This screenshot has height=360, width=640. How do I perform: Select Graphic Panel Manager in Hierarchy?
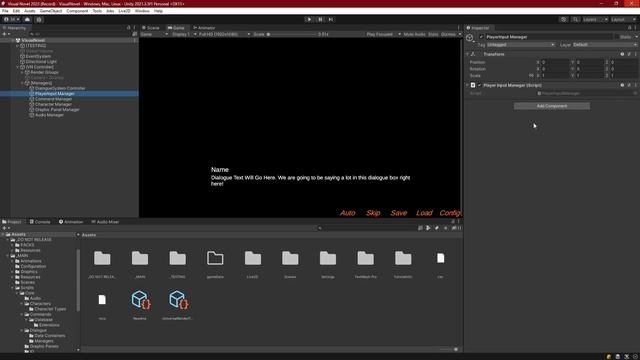[x=57, y=109]
